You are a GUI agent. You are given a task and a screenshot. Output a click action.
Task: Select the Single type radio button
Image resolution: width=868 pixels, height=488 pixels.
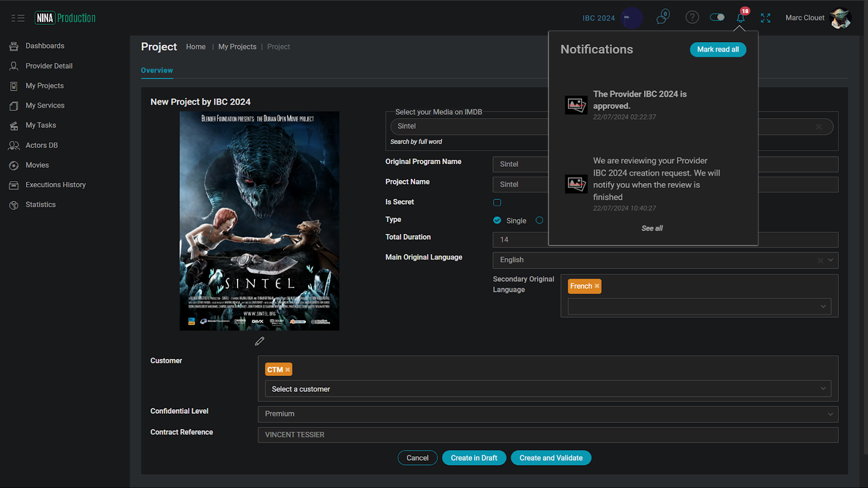coord(497,220)
